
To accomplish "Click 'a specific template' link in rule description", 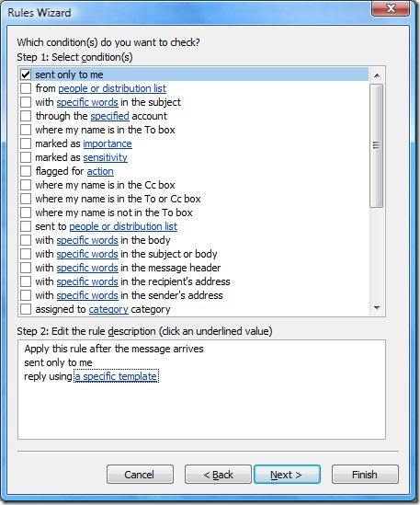I will tap(116, 376).
